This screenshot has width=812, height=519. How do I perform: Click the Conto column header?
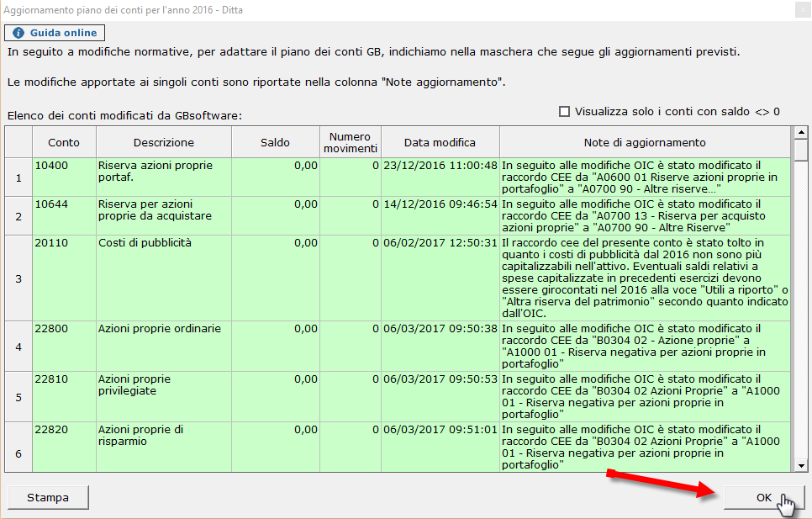[x=64, y=142]
